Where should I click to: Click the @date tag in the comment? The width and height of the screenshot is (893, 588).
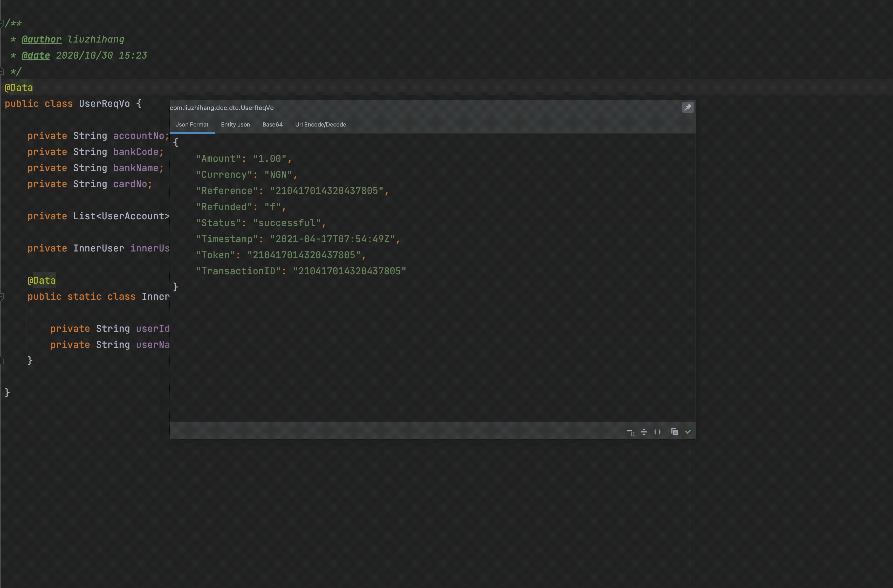click(x=36, y=55)
